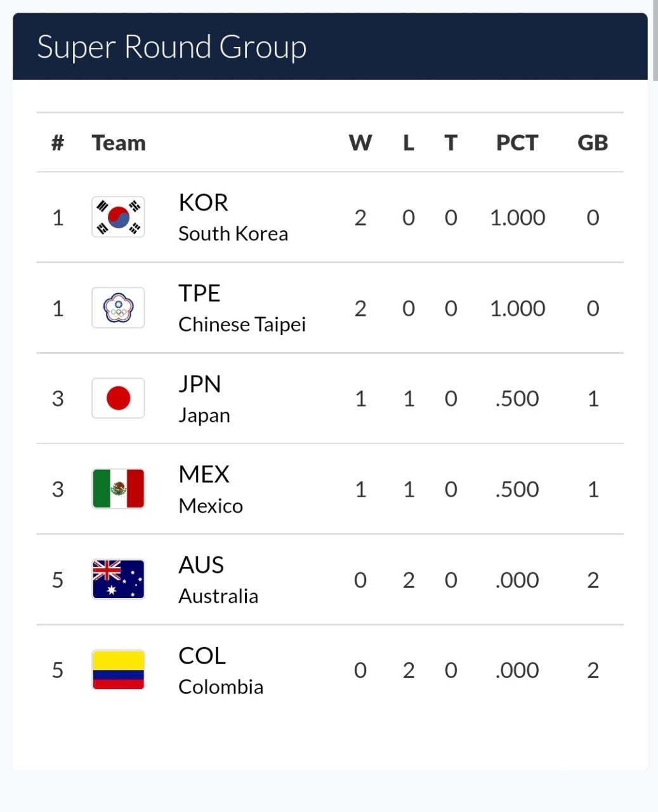Click the Australia flag icon
Viewport: 658px width, 812px height.
[118, 579]
